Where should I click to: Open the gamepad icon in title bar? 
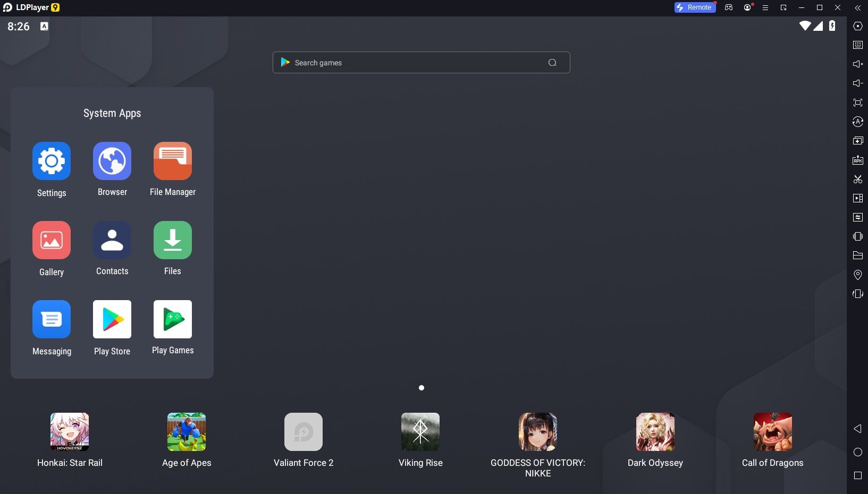tap(729, 7)
